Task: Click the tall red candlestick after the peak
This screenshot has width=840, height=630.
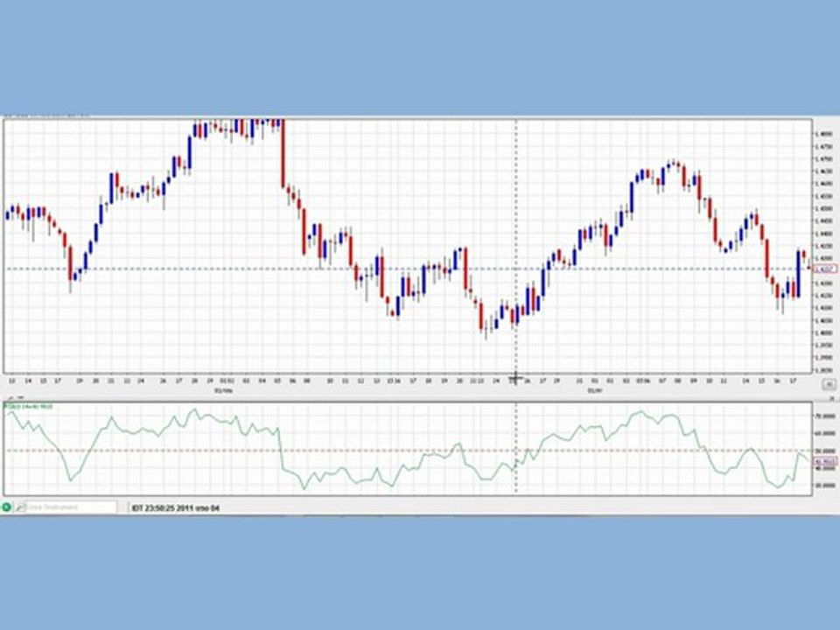Action: [283, 154]
